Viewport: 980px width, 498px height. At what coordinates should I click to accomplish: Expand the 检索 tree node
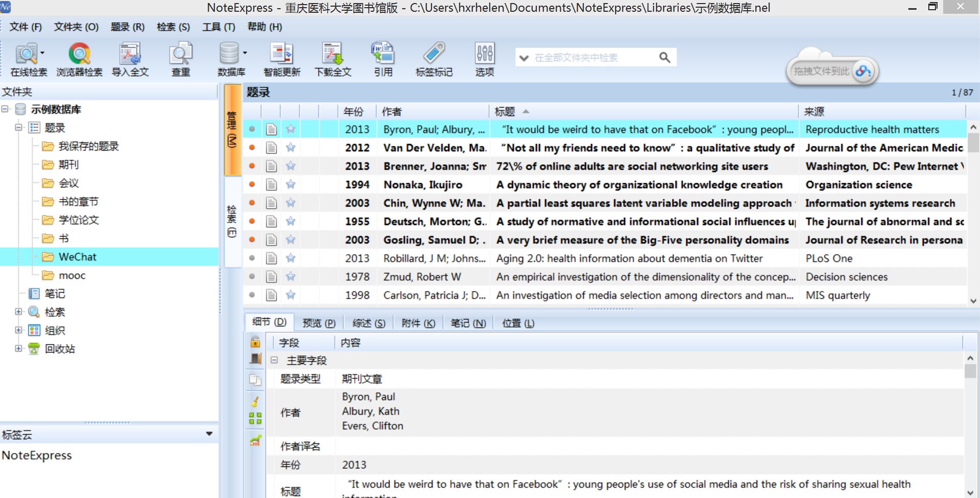tap(18, 312)
